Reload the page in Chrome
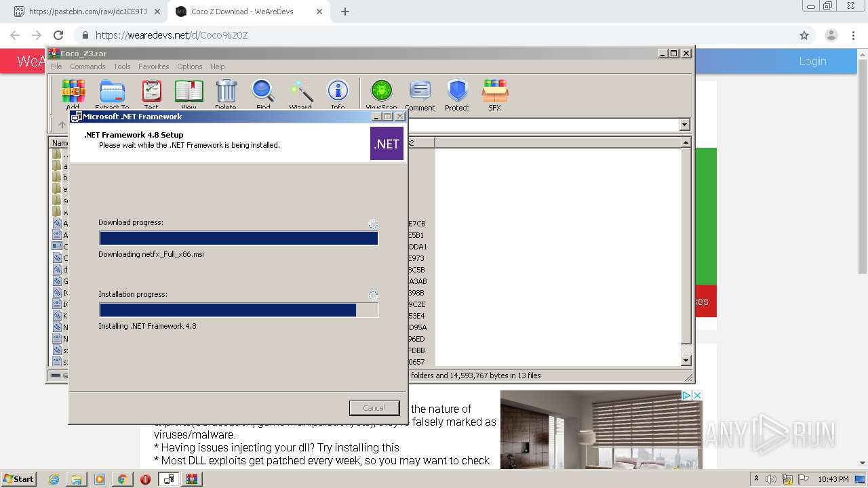 pos(58,35)
